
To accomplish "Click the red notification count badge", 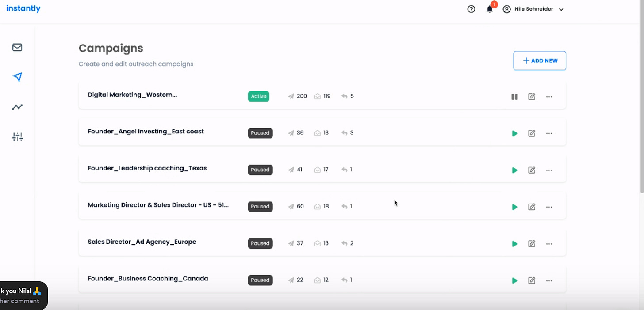I will (494, 4).
